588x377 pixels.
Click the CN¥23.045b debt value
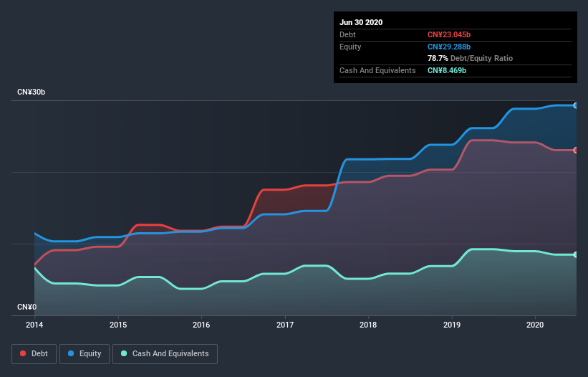[x=449, y=34]
